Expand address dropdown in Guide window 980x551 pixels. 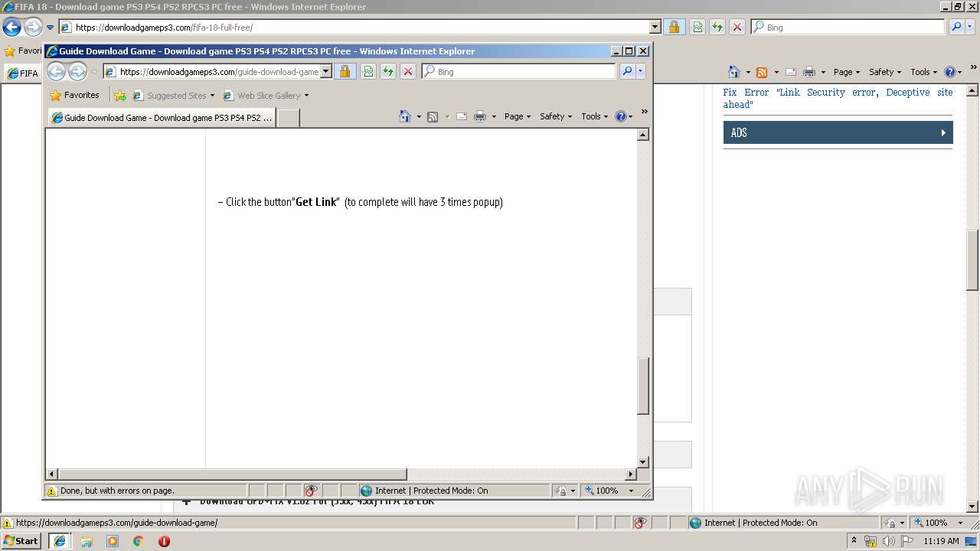(x=325, y=71)
